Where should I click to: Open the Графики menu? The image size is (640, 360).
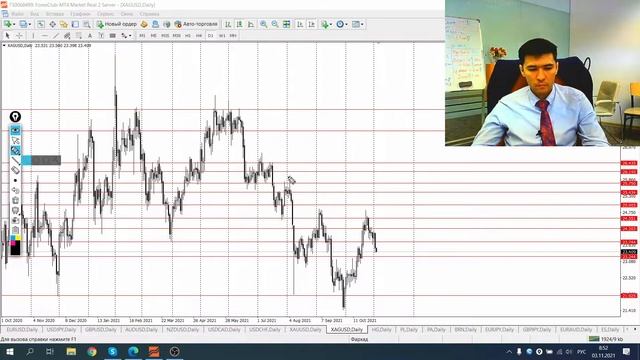(x=80, y=14)
